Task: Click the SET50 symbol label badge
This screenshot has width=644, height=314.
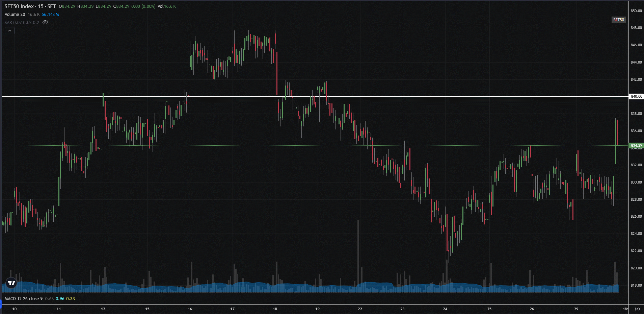Action: point(618,20)
